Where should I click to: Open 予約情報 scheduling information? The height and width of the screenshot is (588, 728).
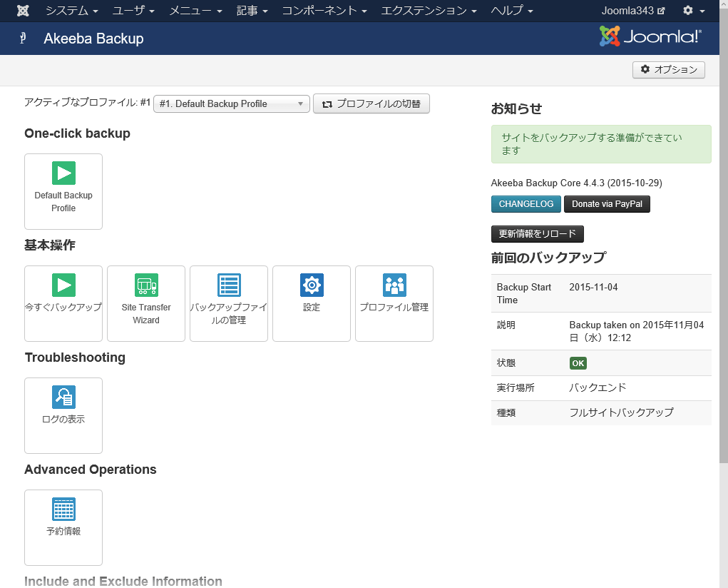[63, 527]
